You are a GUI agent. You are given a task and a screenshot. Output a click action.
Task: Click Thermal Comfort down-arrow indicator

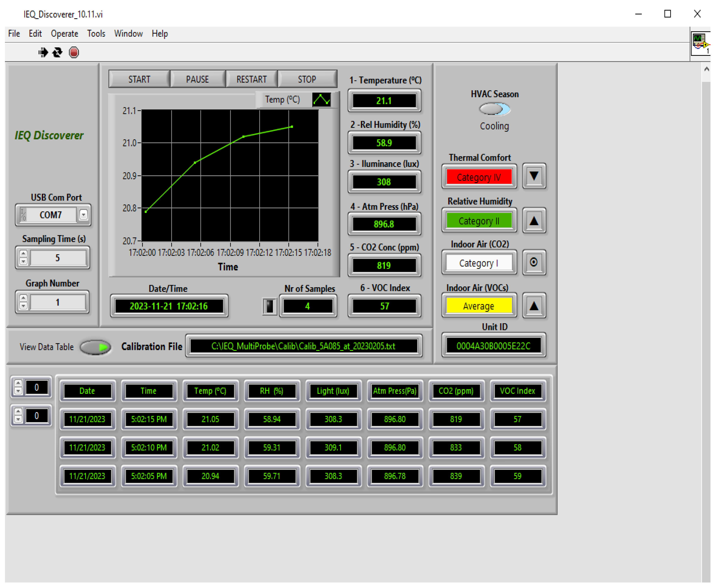[x=534, y=176]
